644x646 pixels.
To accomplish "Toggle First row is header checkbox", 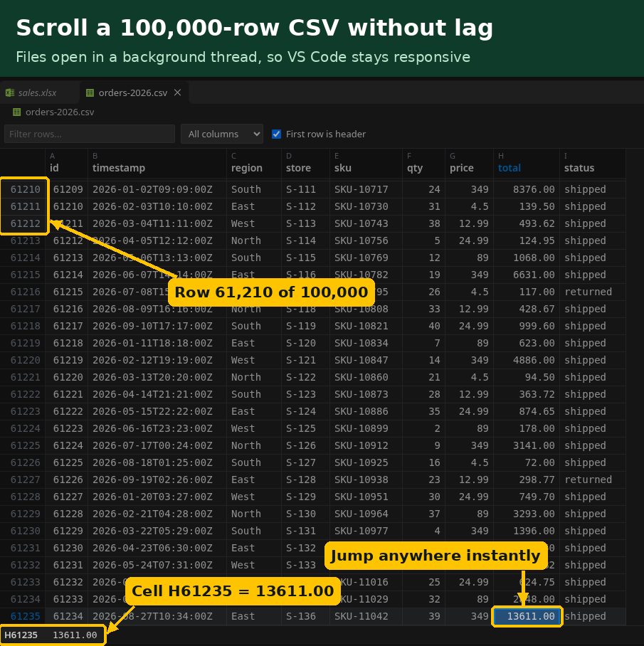I will point(277,134).
